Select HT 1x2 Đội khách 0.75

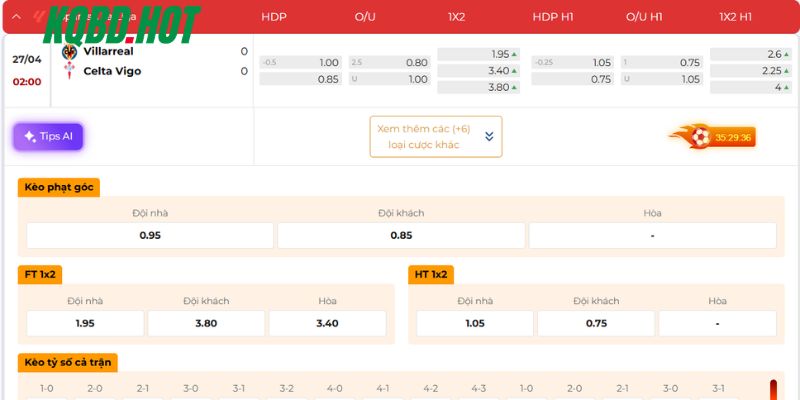(596, 323)
